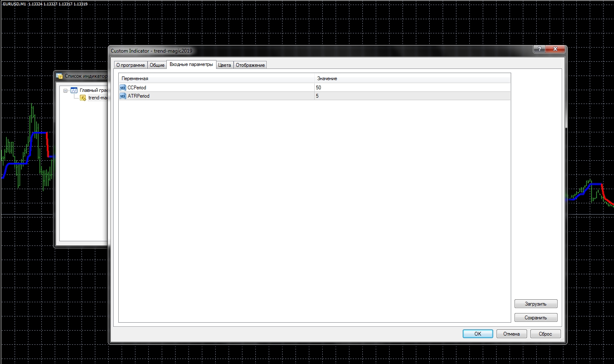614x364 pixels.
Task: Click the Переменная column header
Action: 217,78
